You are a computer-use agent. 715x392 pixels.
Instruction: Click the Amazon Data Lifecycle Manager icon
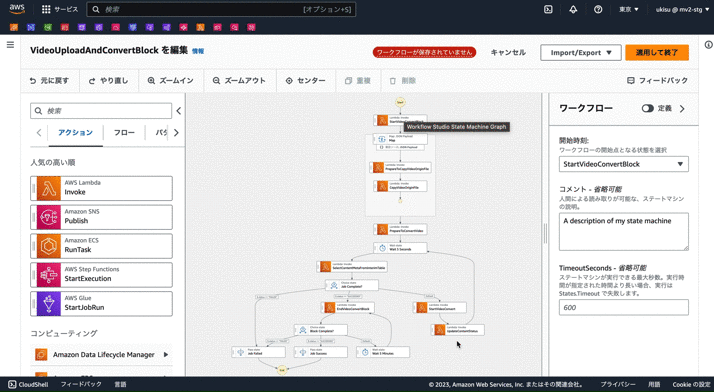tap(41, 354)
